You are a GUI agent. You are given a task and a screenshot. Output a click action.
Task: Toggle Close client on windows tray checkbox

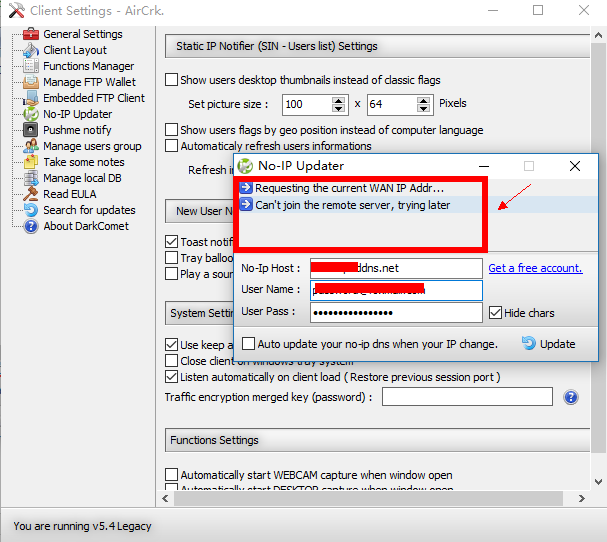click(x=171, y=361)
